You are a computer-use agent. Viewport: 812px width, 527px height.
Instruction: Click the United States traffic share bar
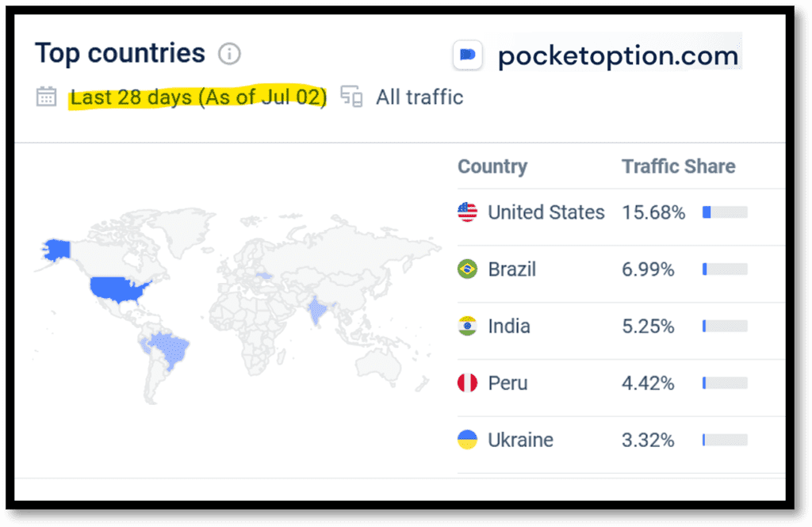(x=724, y=212)
